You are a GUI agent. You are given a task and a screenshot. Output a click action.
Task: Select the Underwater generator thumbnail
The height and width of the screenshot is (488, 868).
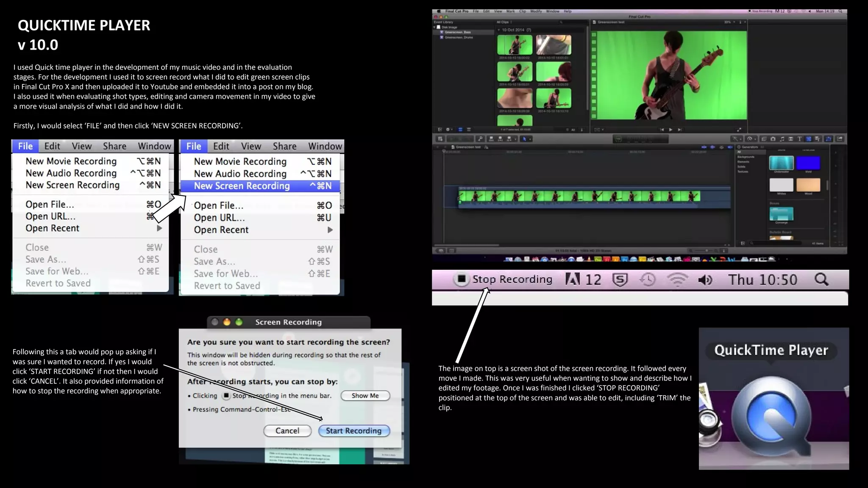[781, 163]
